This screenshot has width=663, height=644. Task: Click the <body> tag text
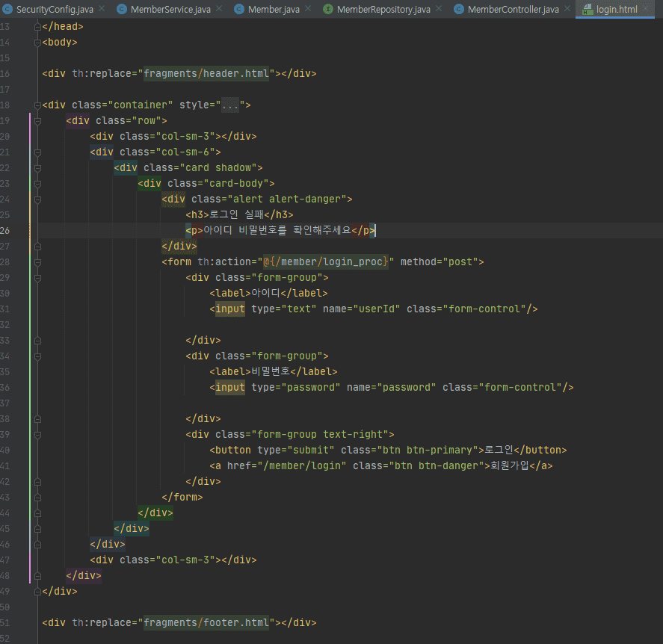(60, 43)
